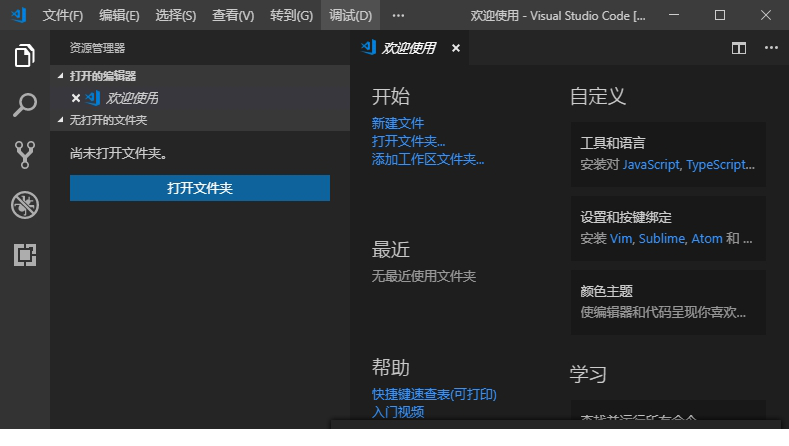Open the 查看(V) menu
789x446 pixels.
click(x=233, y=16)
